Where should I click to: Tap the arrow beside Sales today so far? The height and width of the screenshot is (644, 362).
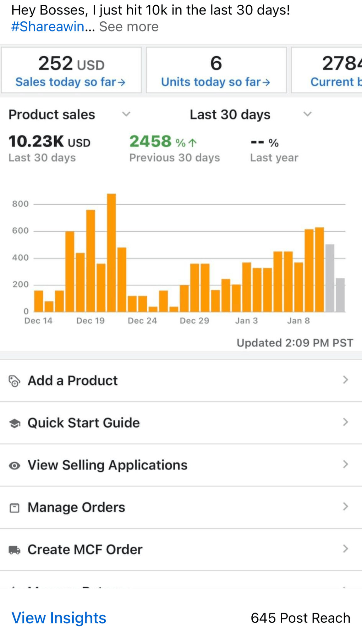coord(122,82)
